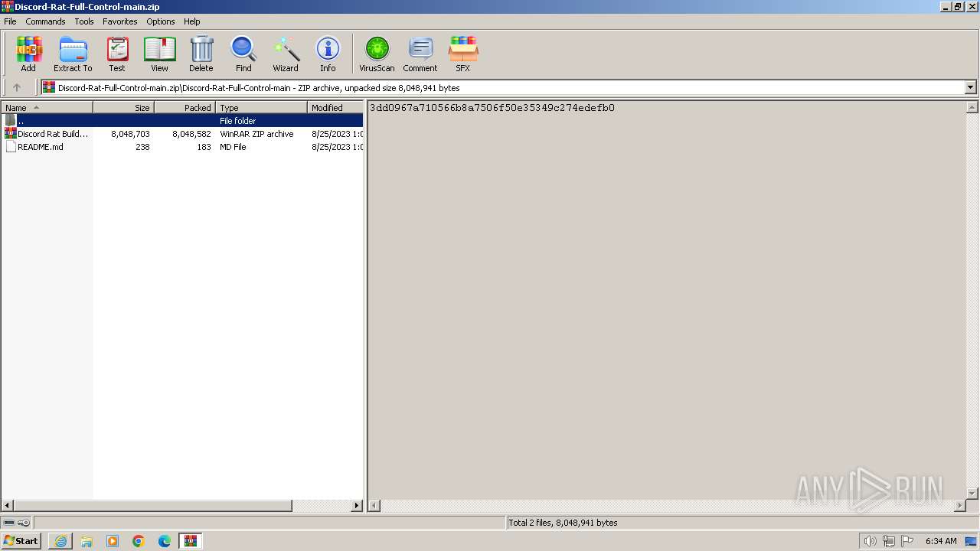980x551 pixels.
Task: Click 'Total 2 files' status text
Action: pyautogui.click(x=563, y=523)
